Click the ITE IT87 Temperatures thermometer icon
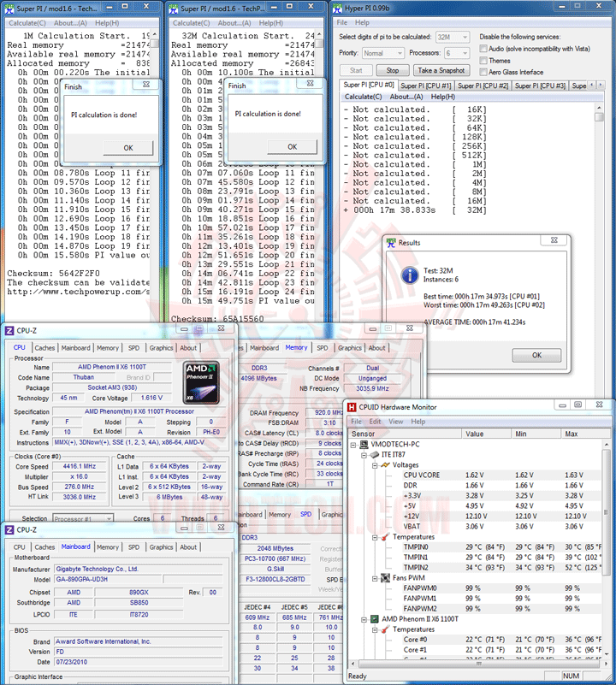 click(x=385, y=537)
